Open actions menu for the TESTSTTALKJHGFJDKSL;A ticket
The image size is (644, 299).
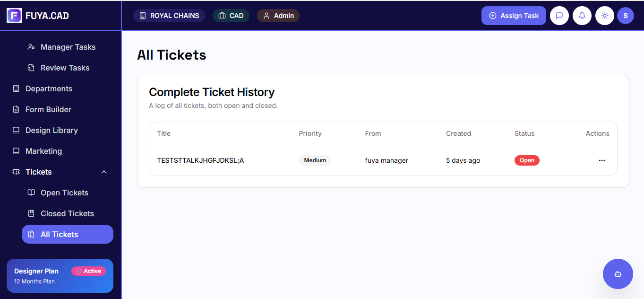[x=601, y=160]
